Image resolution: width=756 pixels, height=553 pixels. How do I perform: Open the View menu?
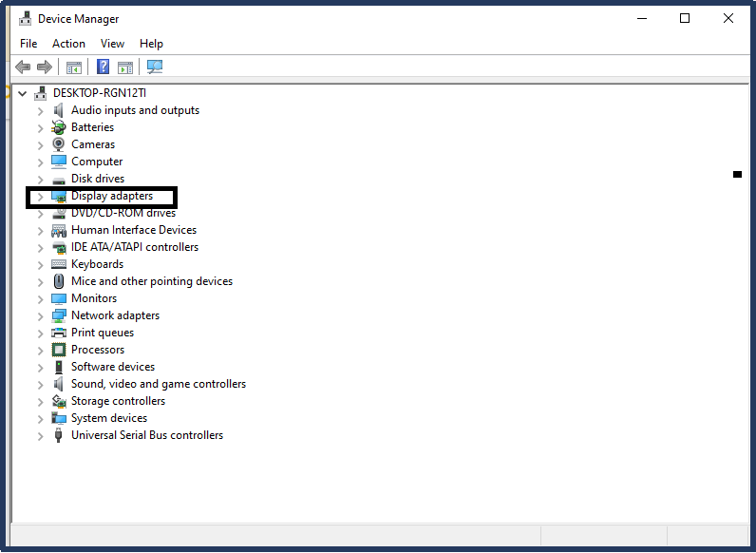pyautogui.click(x=112, y=44)
